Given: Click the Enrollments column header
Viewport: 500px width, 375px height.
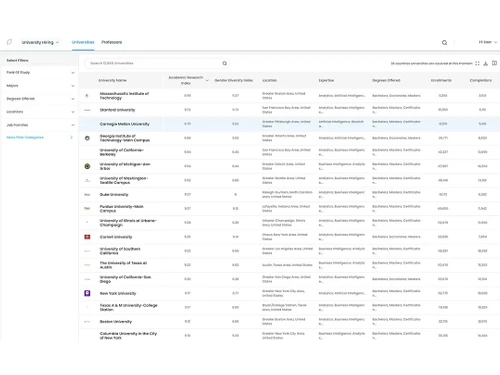Looking at the screenshot, I should pyautogui.click(x=441, y=80).
